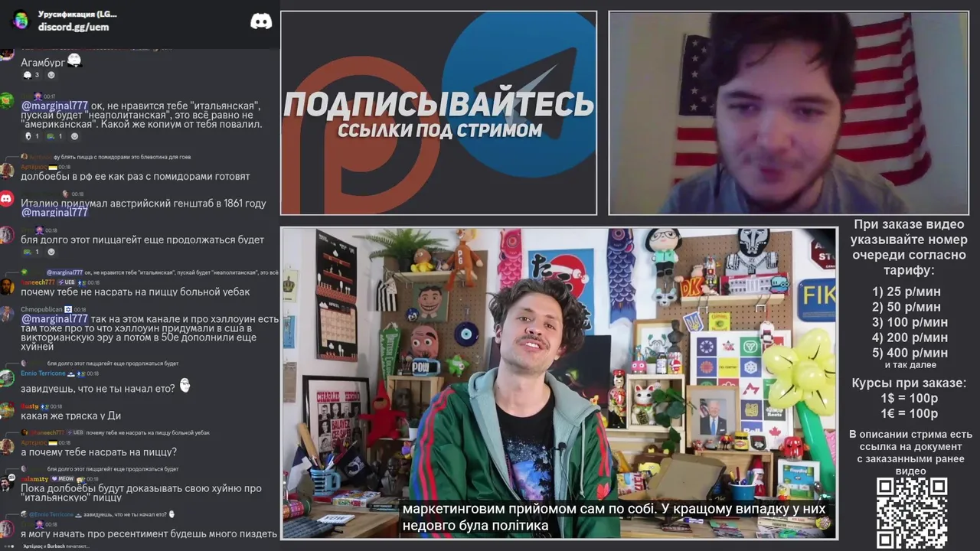Click the typing indicator 'Артέμιος и Burbach печатают'
This screenshot has width=980, height=551.
click(x=56, y=546)
